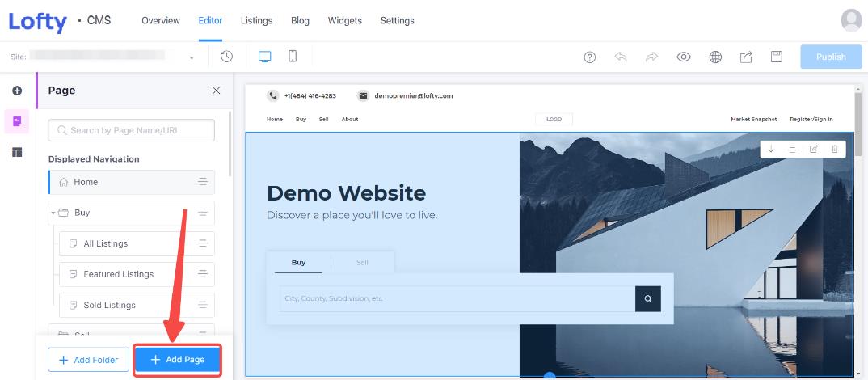Click the Demo Website heading
Image resolution: width=868 pixels, height=380 pixels.
[347, 193]
